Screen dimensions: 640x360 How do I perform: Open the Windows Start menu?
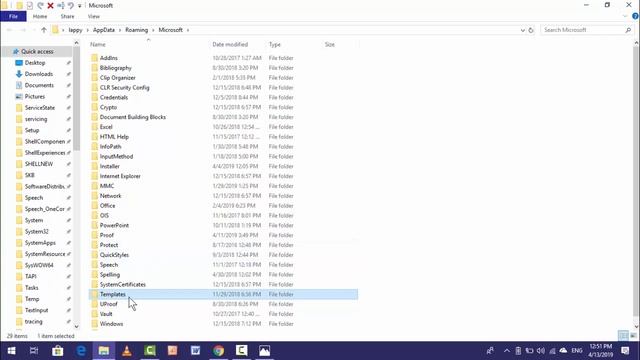[11, 351]
